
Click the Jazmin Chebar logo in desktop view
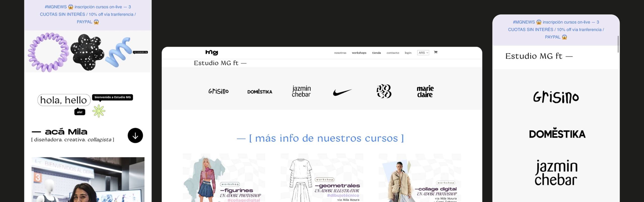click(301, 91)
